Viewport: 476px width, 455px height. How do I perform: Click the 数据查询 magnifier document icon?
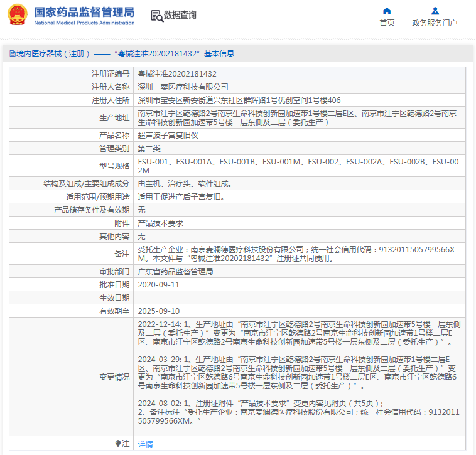coord(157,16)
